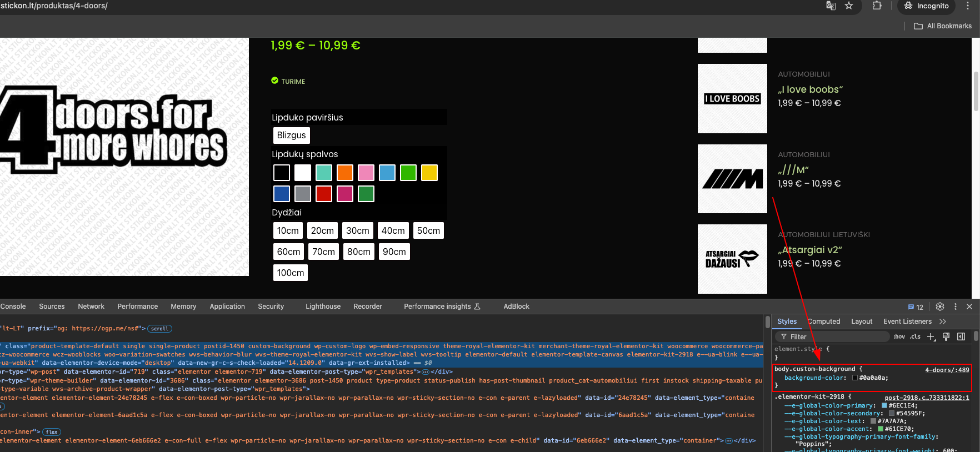Click the scroll badge in Elements tree
The image size is (980, 452).
tap(159, 329)
